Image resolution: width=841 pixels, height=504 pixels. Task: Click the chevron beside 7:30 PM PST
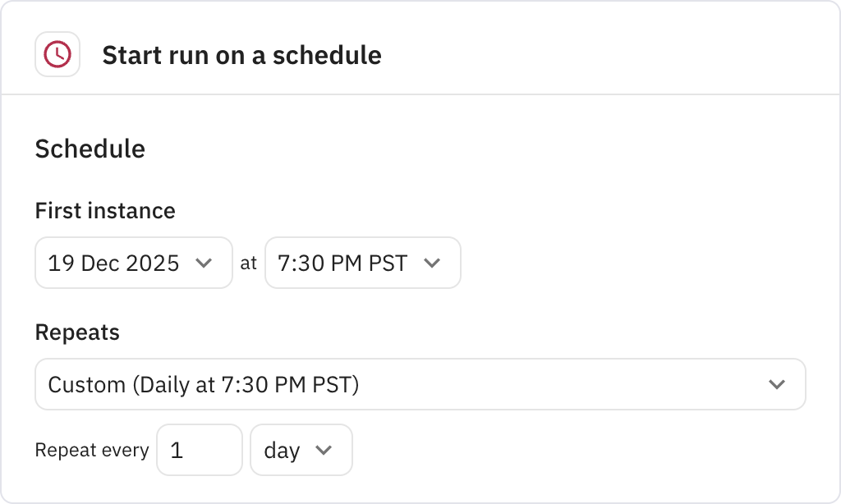click(x=431, y=263)
